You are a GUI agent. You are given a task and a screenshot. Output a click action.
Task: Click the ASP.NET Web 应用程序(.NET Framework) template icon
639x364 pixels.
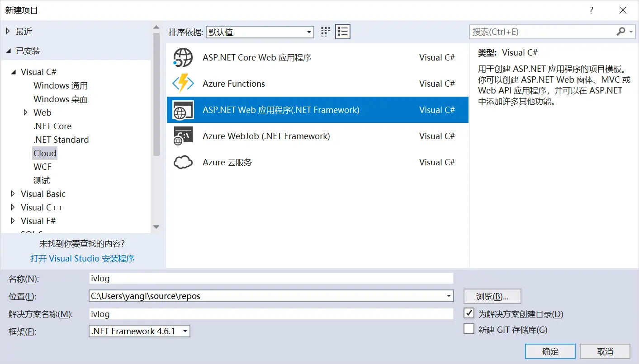[183, 110]
